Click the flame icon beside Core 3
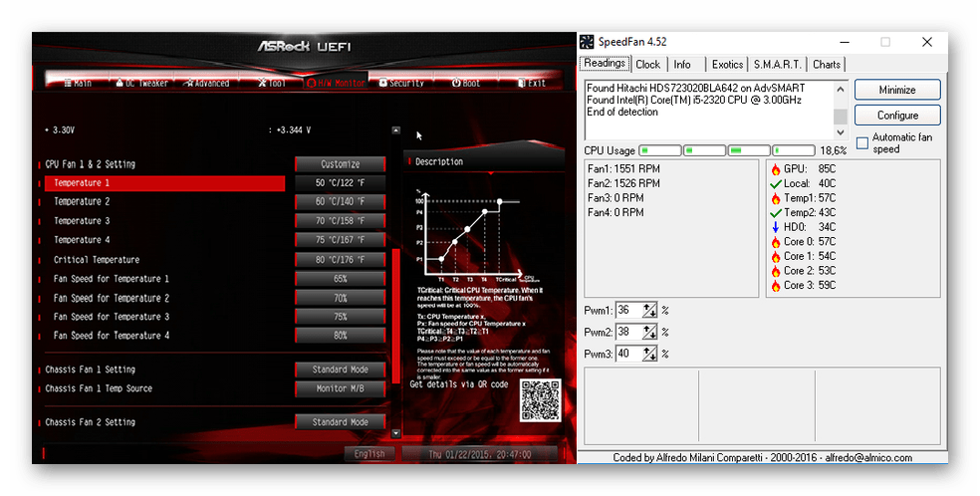This screenshot has height=496, width=980. coord(777,285)
